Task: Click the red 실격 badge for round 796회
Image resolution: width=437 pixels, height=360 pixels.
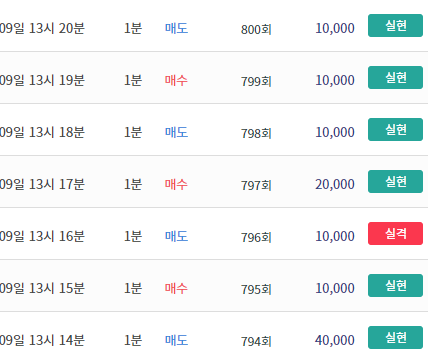Action: pos(395,233)
